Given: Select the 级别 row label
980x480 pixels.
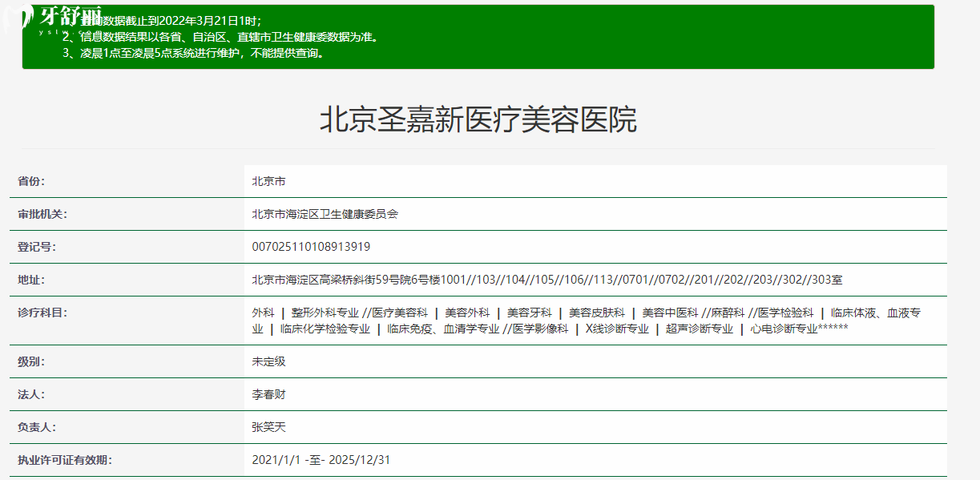Looking at the screenshot, I should [32, 361].
